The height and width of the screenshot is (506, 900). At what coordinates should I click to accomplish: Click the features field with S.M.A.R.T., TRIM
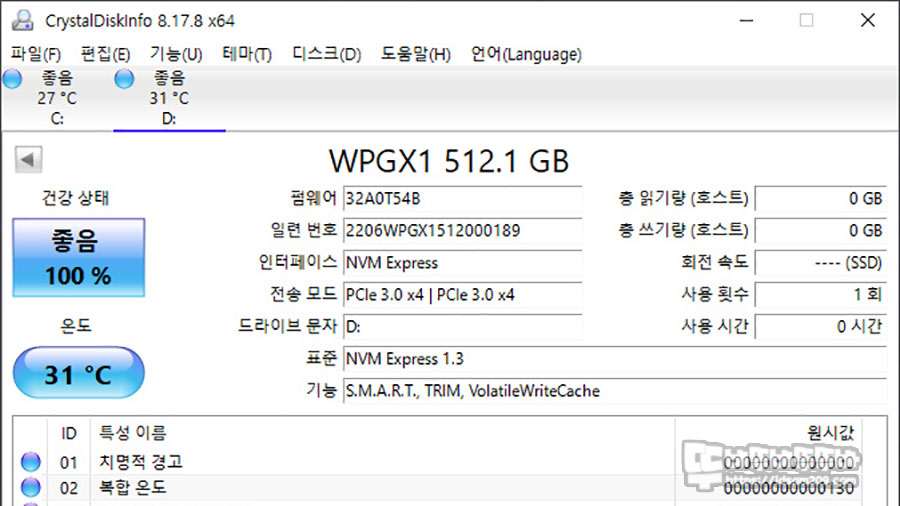(615, 391)
